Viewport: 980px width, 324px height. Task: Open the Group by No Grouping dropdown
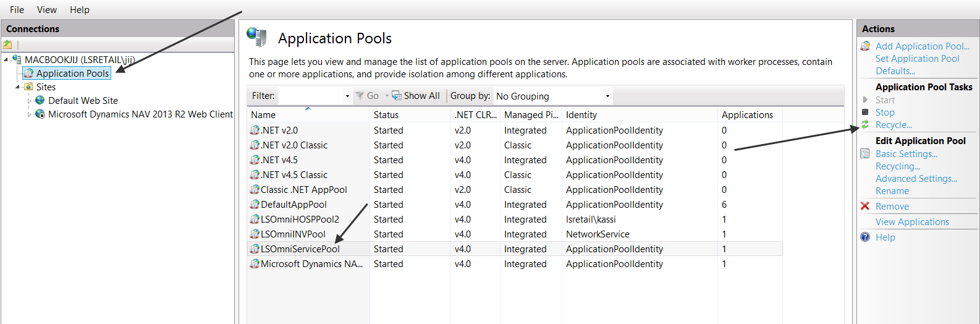click(x=607, y=96)
